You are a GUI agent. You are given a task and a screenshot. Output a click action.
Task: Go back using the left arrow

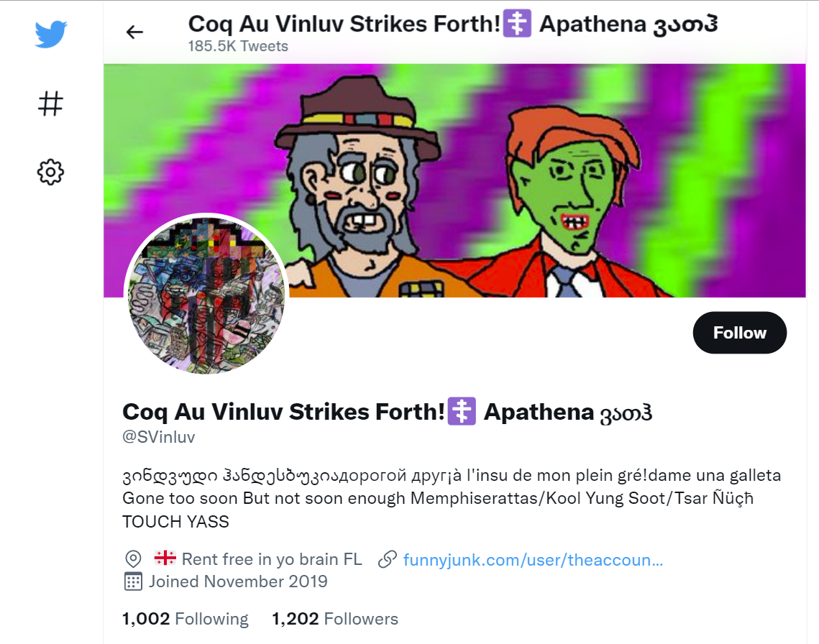pyautogui.click(x=134, y=32)
